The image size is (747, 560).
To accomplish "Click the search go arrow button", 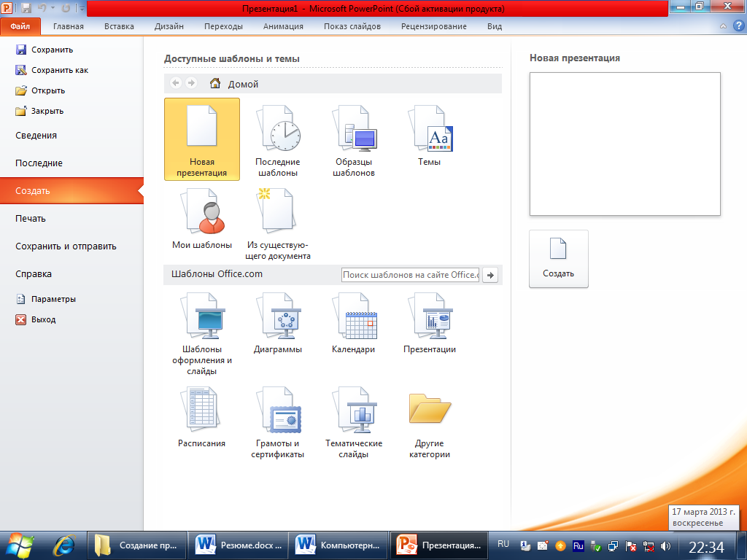I will 490,275.
